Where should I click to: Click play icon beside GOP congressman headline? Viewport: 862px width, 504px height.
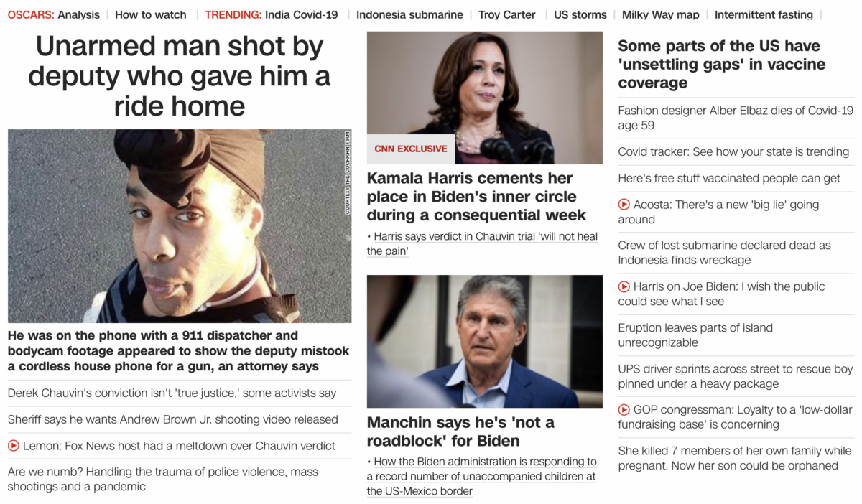(x=624, y=409)
